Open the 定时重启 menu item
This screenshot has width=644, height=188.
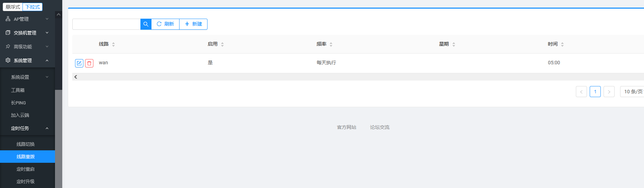[26, 169]
